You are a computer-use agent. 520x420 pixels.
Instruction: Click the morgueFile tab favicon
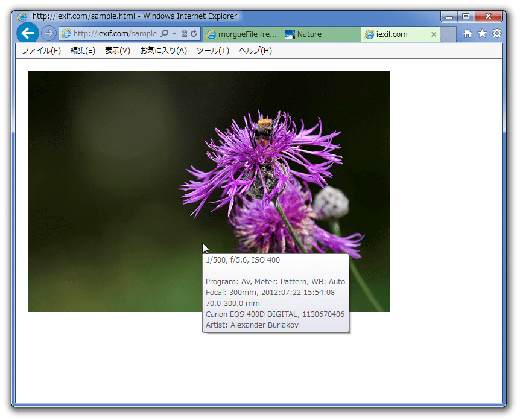(x=211, y=34)
